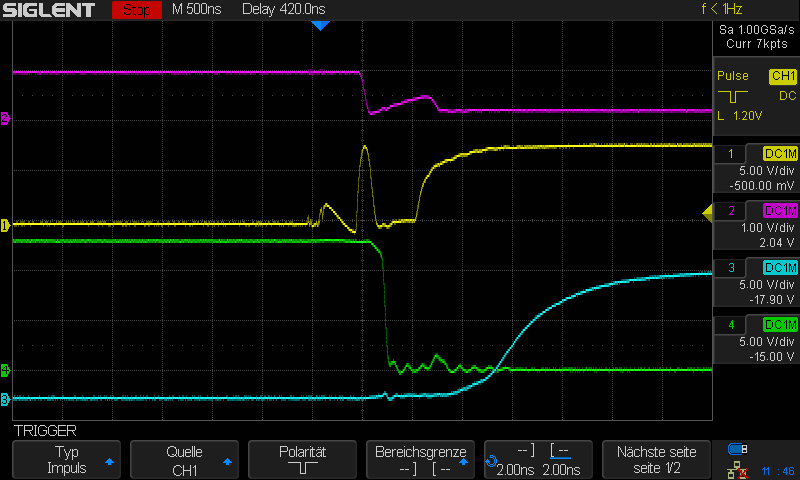Select channel 1 number tab in side panel
The width and height of the screenshot is (800, 480).
[x=731, y=154]
